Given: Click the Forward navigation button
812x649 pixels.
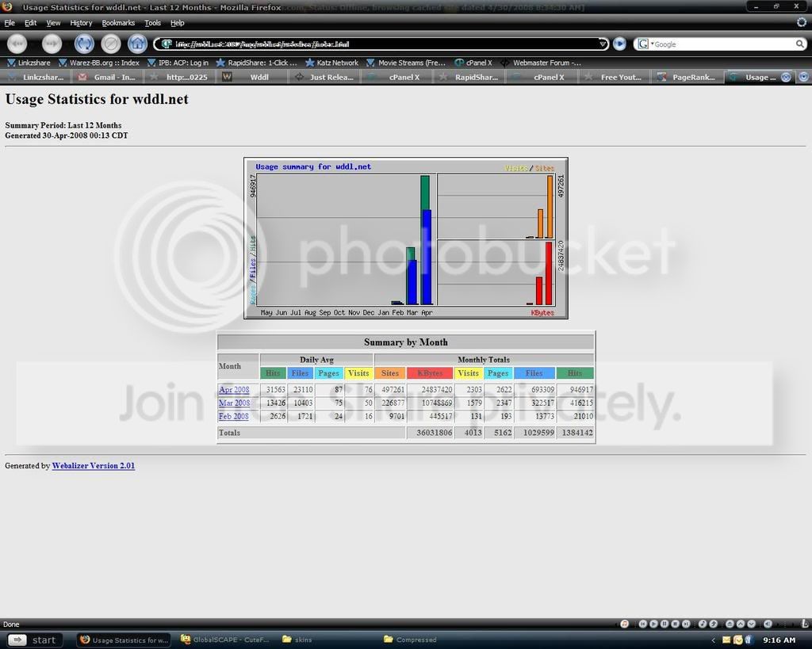Looking at the screenshot, I should 52,44.
